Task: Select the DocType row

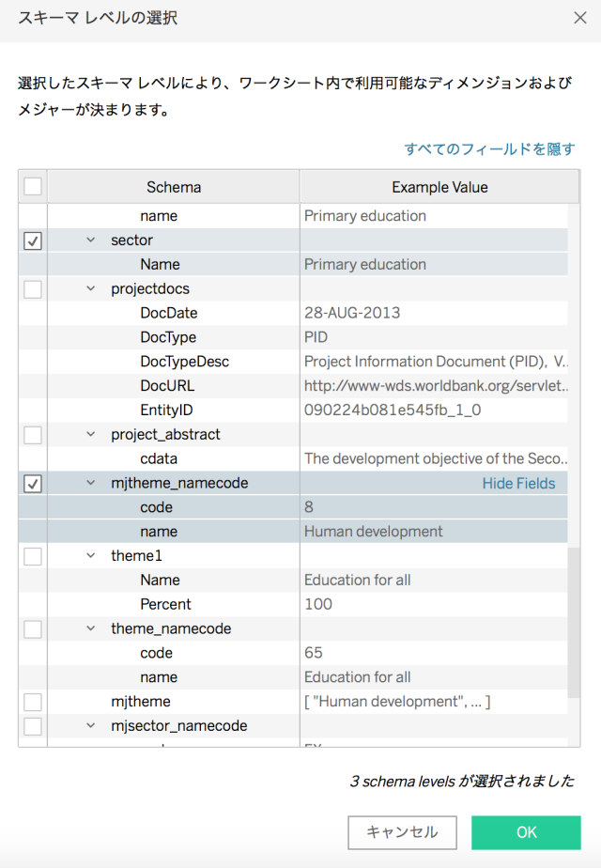Action: click(x=293, y=337)
